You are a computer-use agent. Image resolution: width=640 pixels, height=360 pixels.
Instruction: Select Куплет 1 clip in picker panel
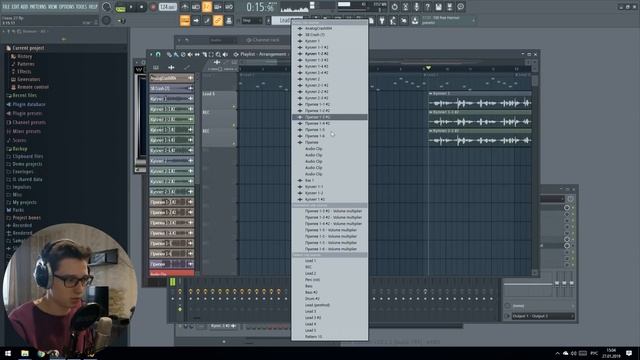point(171,99)
